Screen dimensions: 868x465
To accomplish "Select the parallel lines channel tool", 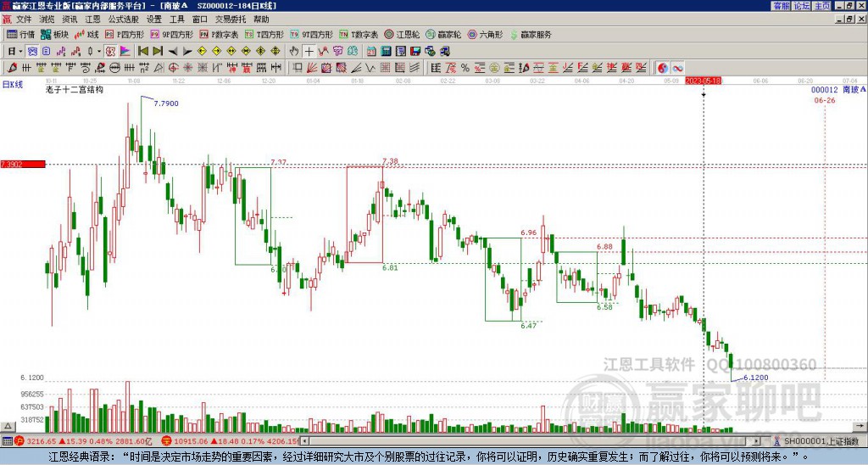I will pos(415,68).
